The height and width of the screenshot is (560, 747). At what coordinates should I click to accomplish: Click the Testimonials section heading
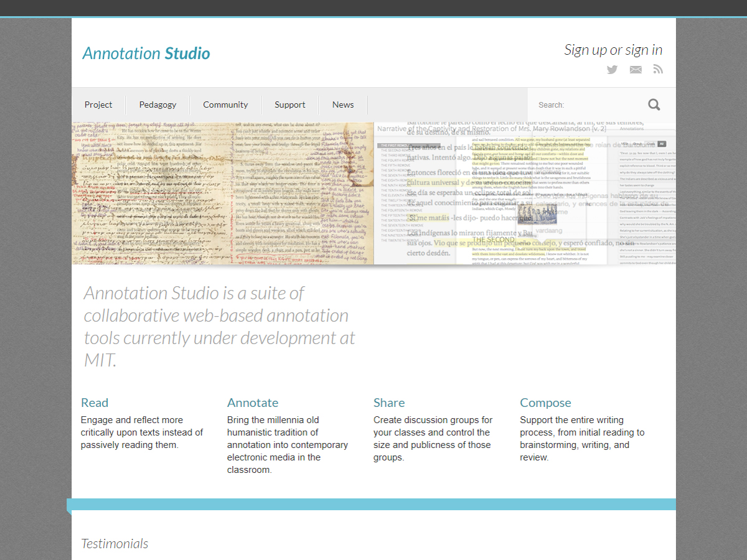(115, 544)
